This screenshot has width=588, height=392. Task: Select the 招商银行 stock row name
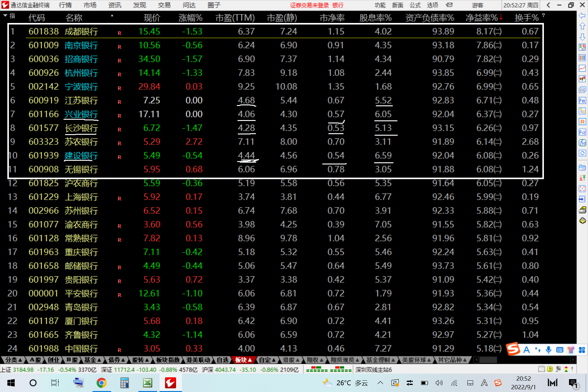click(x=81, y=59)
